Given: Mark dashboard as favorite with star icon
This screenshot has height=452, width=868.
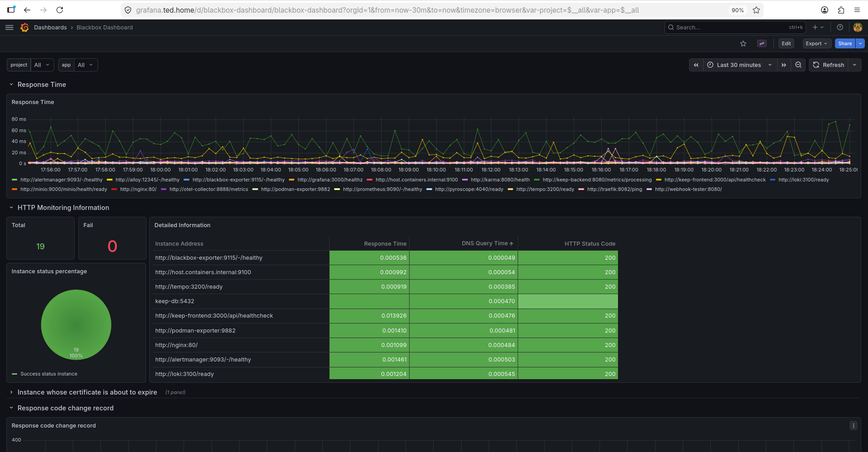Looking at the screenshot, I should (743, 43).
